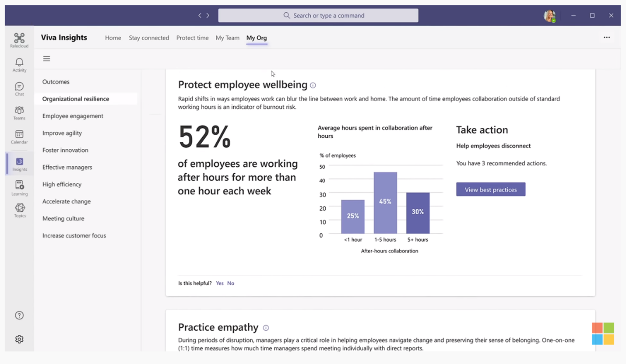Go forward with the right arrow
The width and height of the screenshot is (626, 364).
tap(208, 15)
